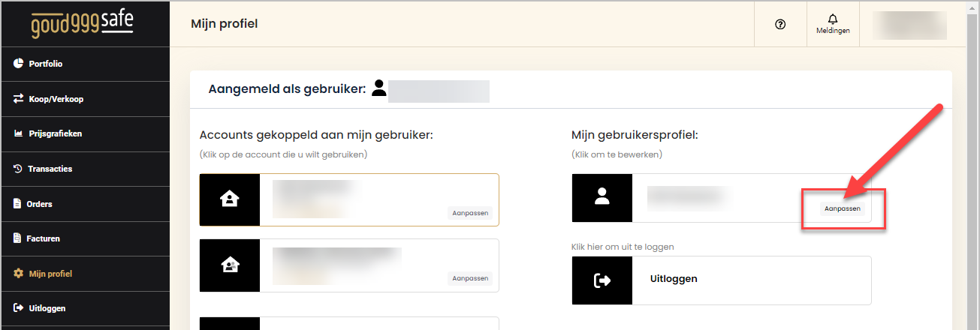Open the help question mark icon

pyautogui.click(x=779, y=25)
